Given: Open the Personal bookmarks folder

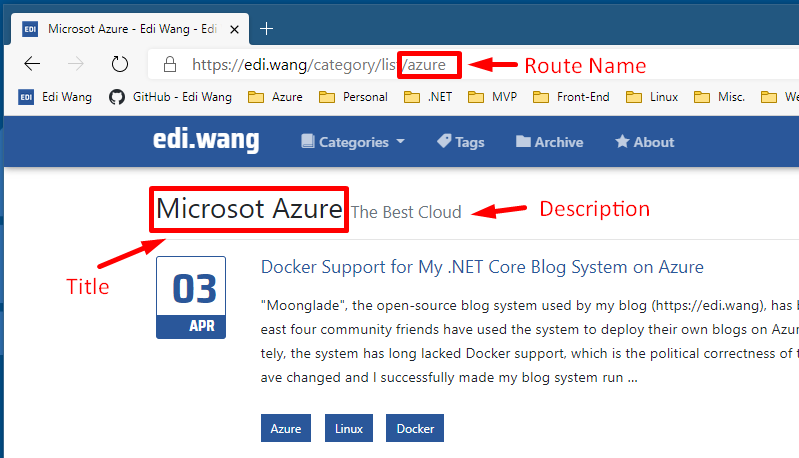Looking at the screenshot, I should 353,97.
